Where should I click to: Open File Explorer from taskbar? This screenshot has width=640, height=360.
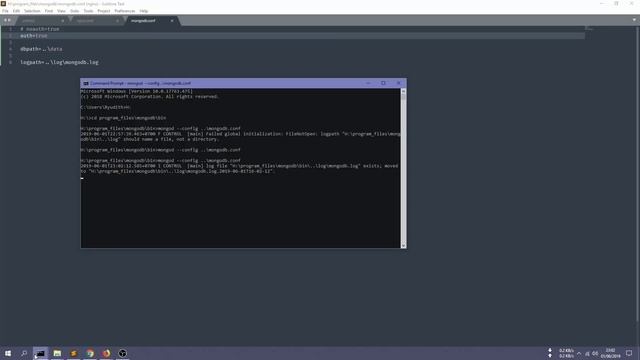[x=57, y=353]
